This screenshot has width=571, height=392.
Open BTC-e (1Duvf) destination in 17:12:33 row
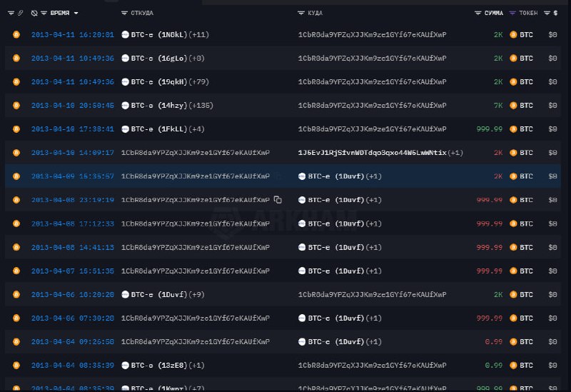point(336,223)
